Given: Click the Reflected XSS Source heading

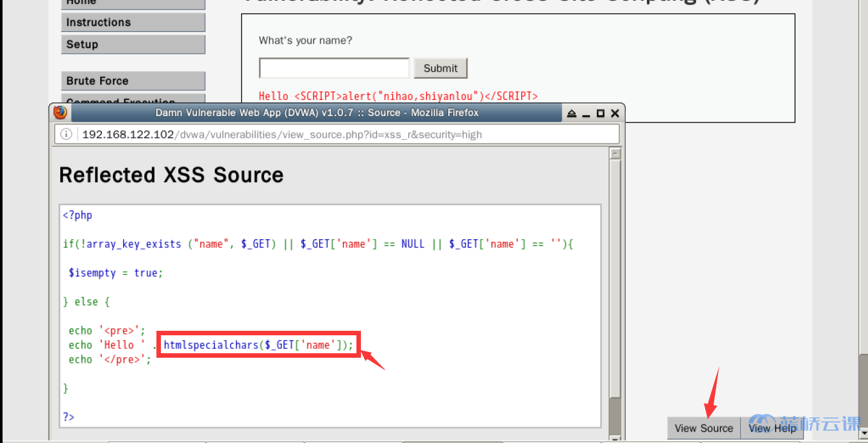Looking at the screenshot, I should (171, 175).
